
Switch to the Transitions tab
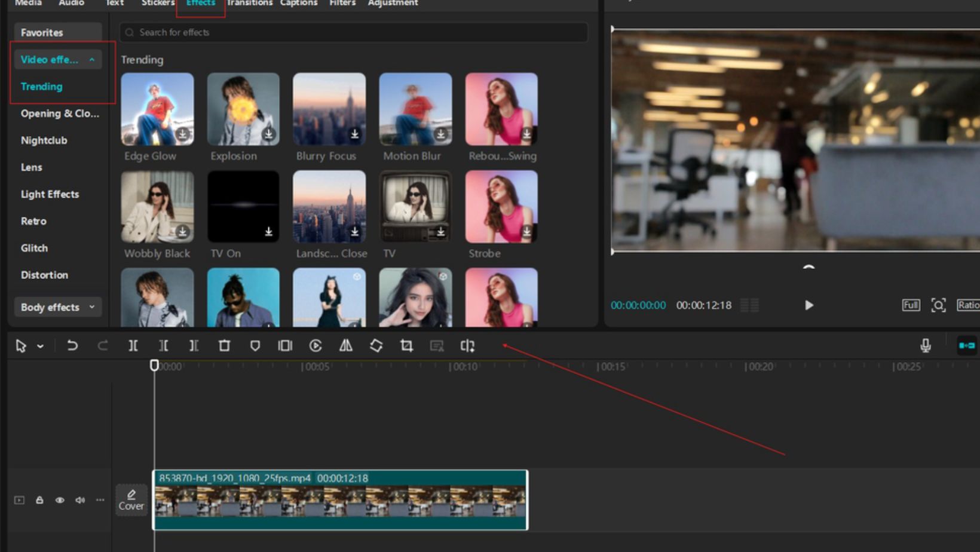click(x=250, y=4)
